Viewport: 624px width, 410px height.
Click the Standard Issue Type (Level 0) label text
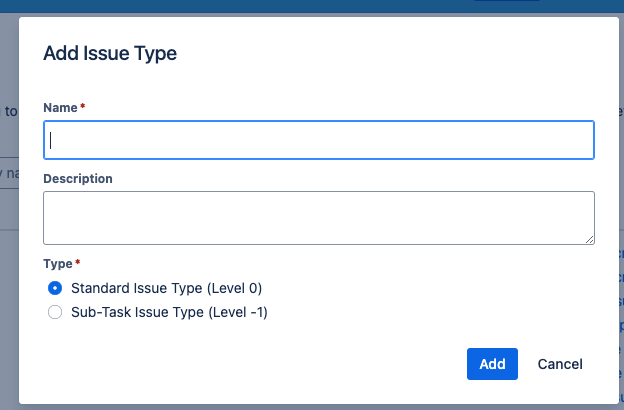tap(166, 288)
